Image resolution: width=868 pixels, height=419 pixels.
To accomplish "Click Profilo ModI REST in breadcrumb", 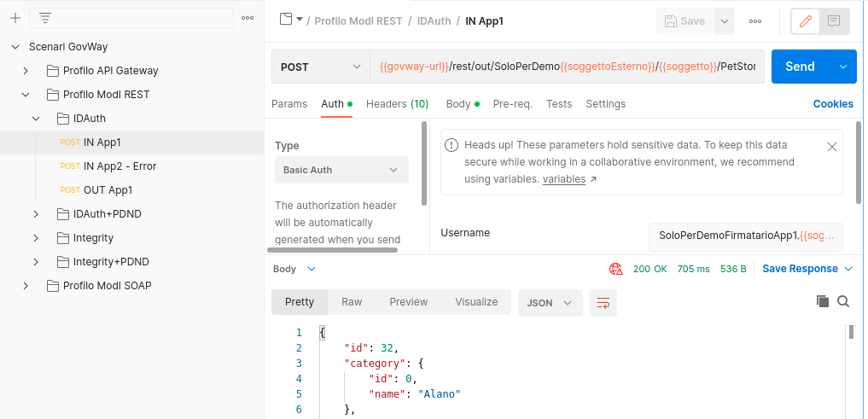I will [x=358, y=21].
